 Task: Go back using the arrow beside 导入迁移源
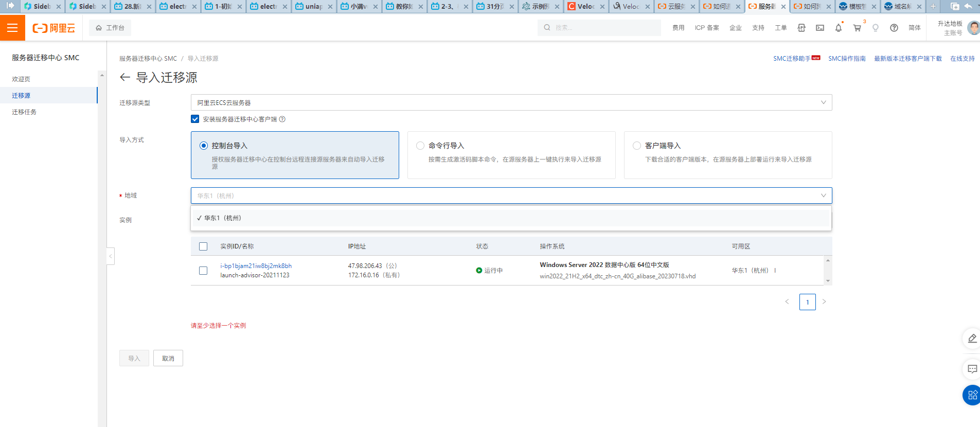124,77
